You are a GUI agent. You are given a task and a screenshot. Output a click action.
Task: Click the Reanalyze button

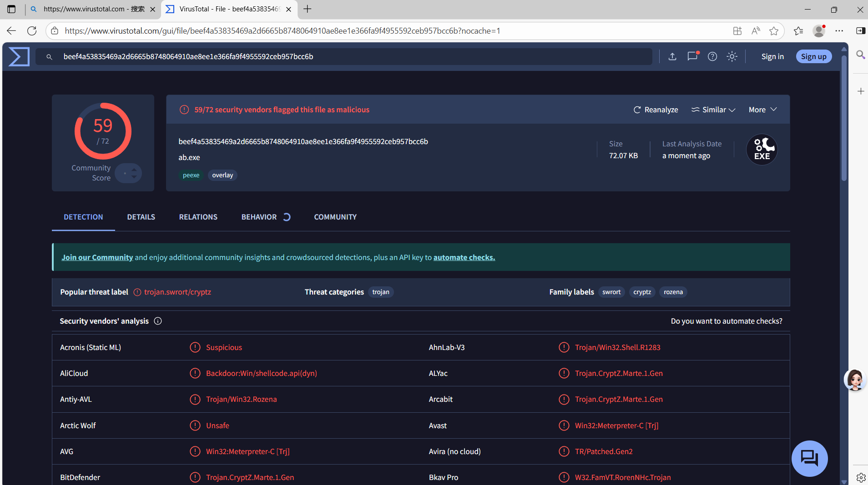(x=656, y=110)
